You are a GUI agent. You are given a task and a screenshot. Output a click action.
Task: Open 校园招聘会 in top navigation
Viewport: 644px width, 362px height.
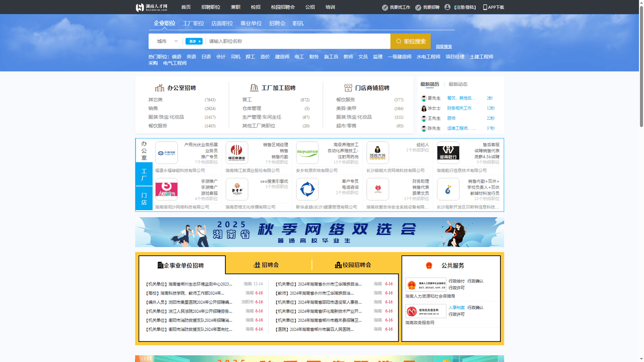tap(283, 7)
